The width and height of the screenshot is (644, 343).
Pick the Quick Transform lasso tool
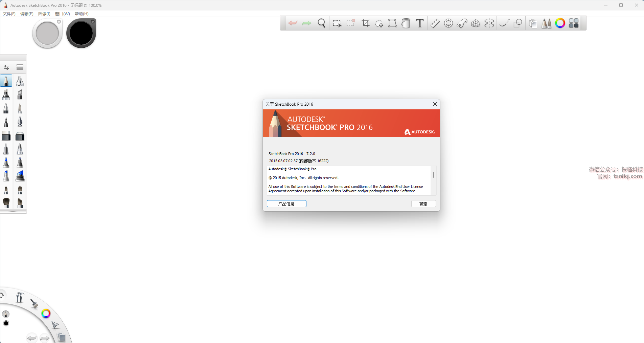tap(379, 23)
